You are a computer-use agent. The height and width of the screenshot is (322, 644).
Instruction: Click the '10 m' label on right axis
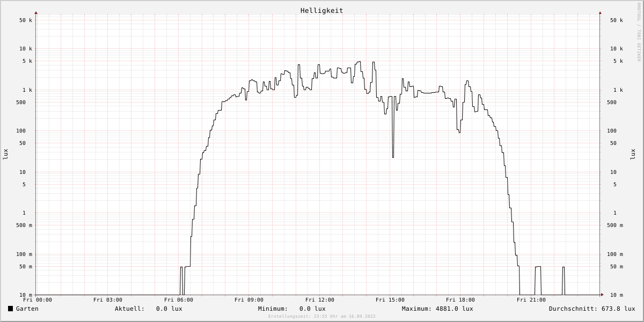click(x=617, y=295)
